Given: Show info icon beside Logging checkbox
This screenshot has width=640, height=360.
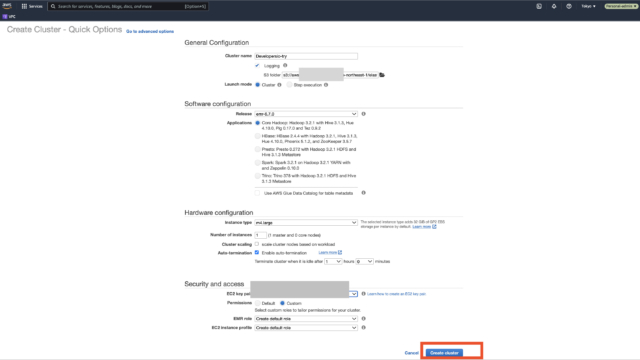Looking at the screenshot, I should pos(285,65).
